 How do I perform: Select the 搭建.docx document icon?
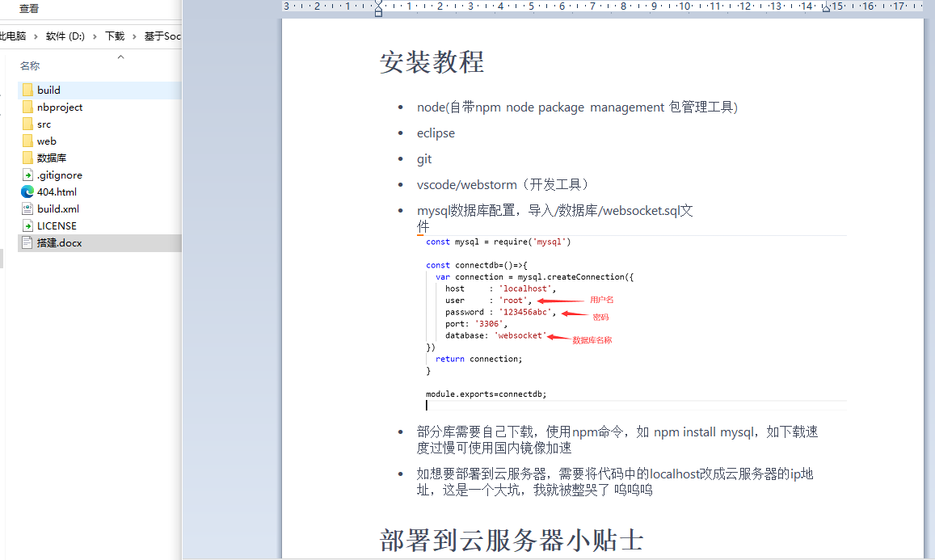[x=27, y=242]
